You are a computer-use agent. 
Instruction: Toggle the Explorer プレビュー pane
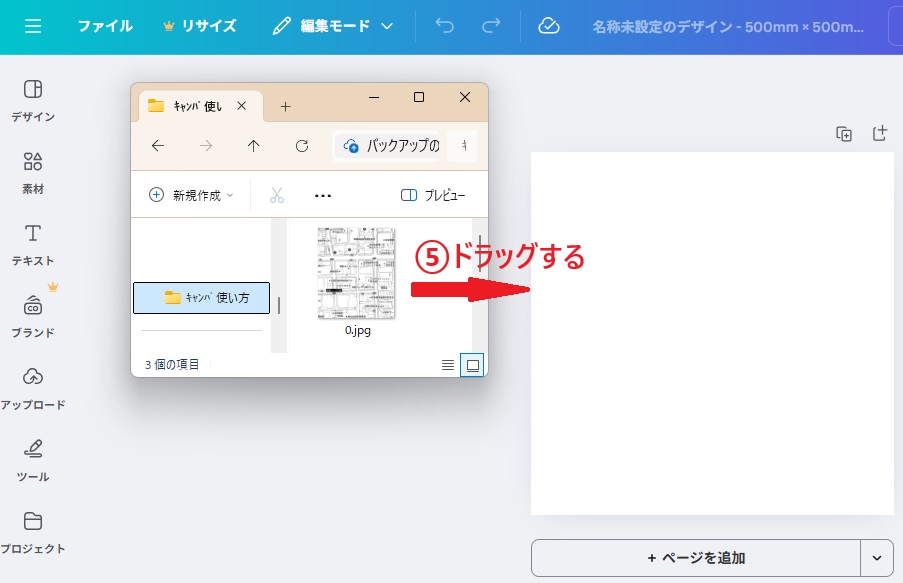[432, 195]
